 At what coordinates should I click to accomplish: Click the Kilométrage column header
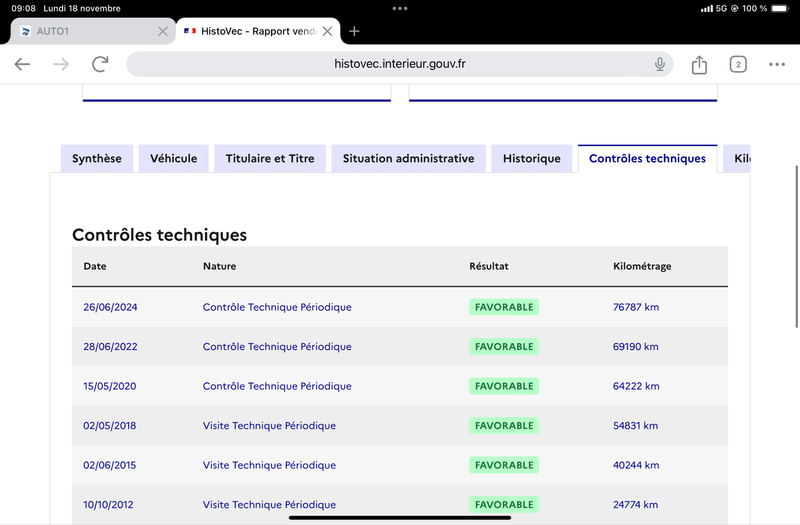click(x=642, y=266)
